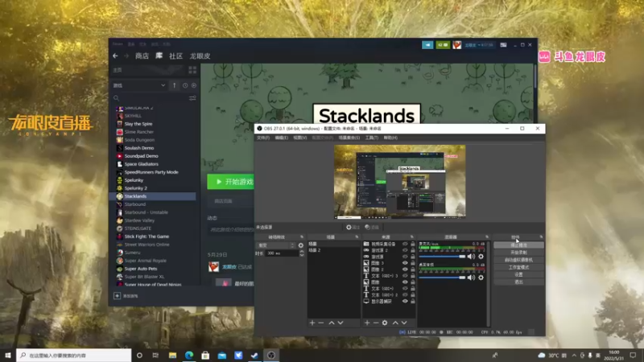The height and width of the screenshot is (362, 644).
Task: Open Microsoft Edge from taskbar
Action: (x=189, y=355)
